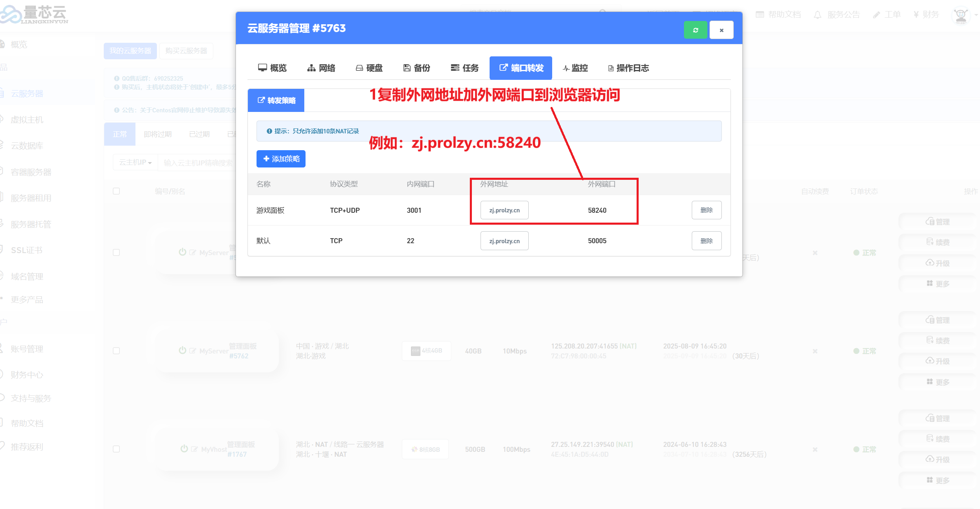This screenshot has width=980, height=509.
Task: Open the 任务 tasks tab
Action: (x=464, y=68)
